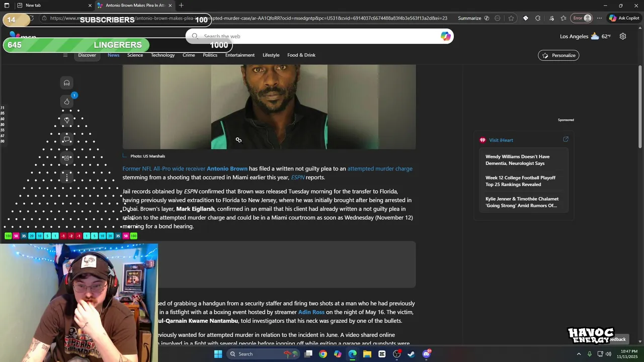The width and height of the screenshot is (644, 362).
Task: Click the Antonio Brown mugshot photo
Action: click(x=269, y=107)
